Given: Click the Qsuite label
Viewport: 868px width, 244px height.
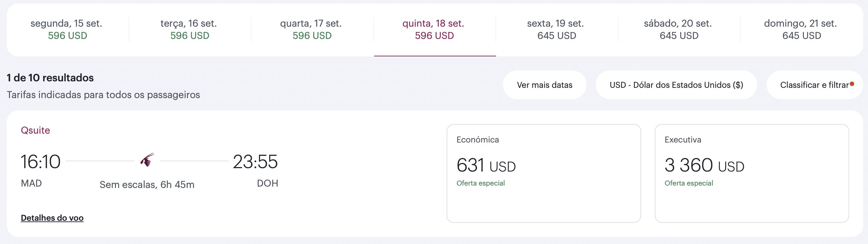Looking at the screenshot, I should click(x=35, y=130).
